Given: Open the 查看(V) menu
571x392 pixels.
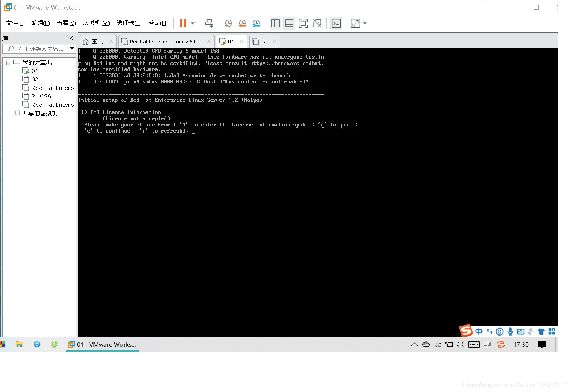Looking at the screenshot, I should pyautogui.click(x=66, y=23).
